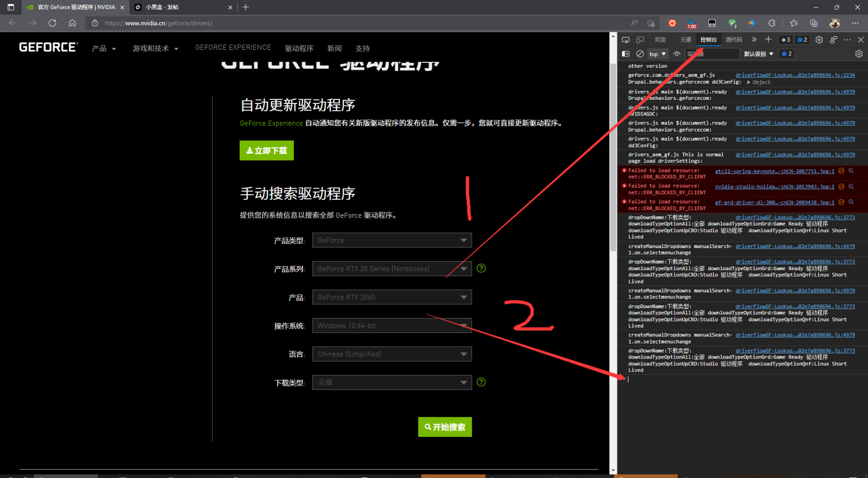Screen dimensions: 868x478
Task: Select the 控制台 console tab
Action: tap(709, 40)
